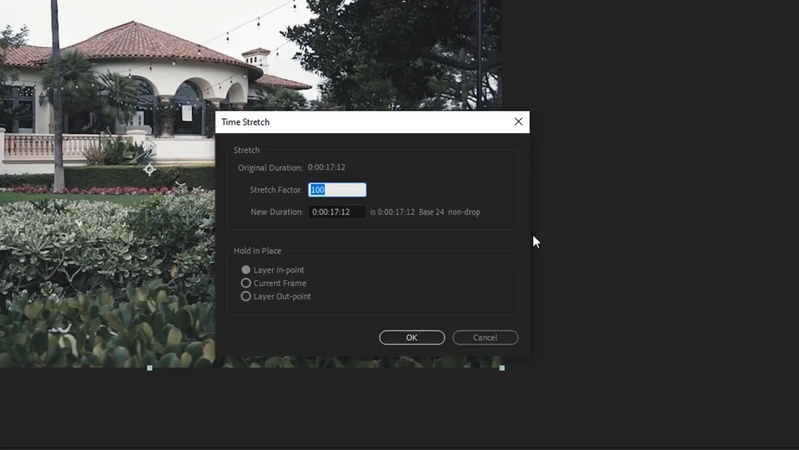Click the bottom-right layer transform handle
This screenshot has height=450, width=799.
click(502, 368)
